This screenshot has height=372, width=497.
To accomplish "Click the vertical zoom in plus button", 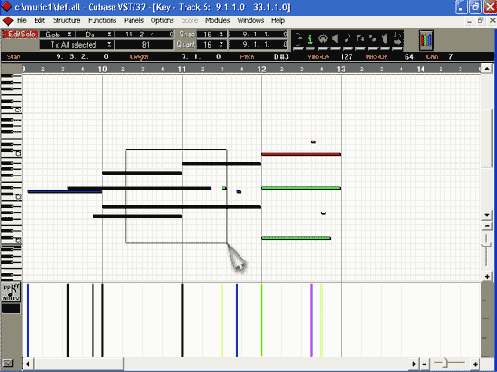I will click(x=487, y=277).
